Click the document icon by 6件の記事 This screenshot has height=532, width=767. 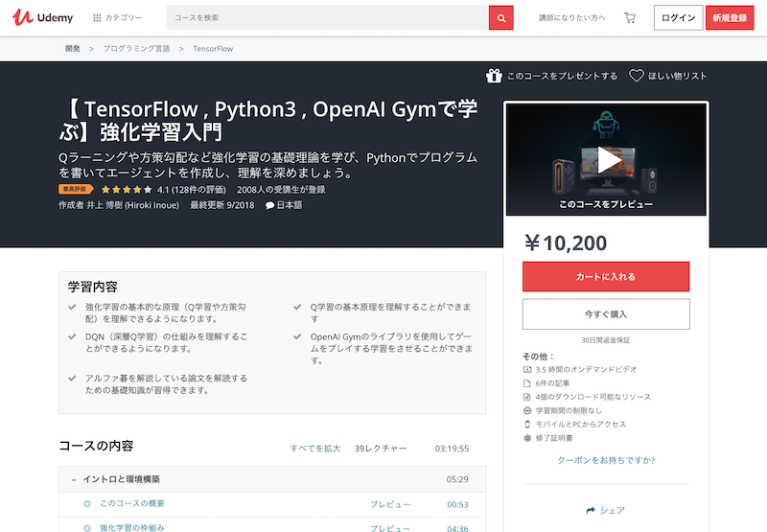point(527,383)
